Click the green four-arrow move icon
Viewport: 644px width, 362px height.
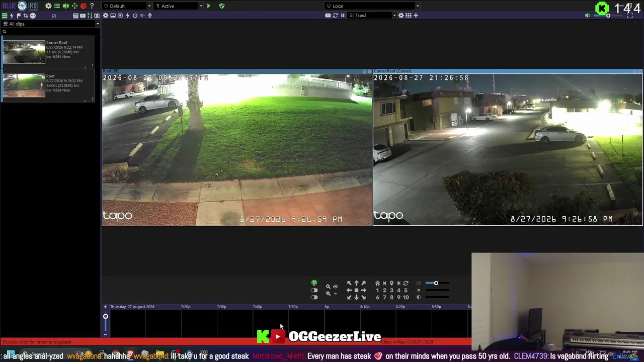(74, 6)
